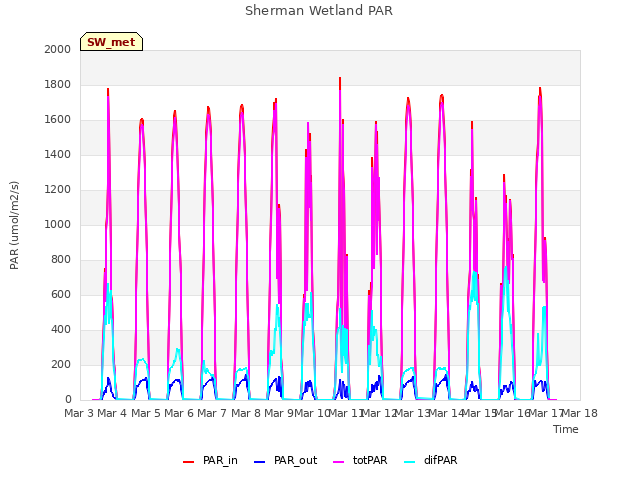This screenshot has height=480, width=640.
Task: Click the 600 y-axis tick label
Action: 61,294
